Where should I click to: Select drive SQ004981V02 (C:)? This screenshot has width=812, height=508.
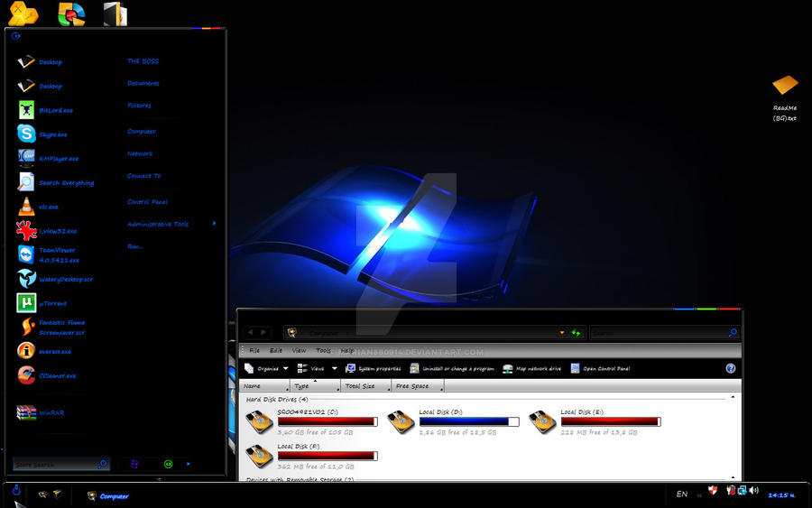point(312,422)
